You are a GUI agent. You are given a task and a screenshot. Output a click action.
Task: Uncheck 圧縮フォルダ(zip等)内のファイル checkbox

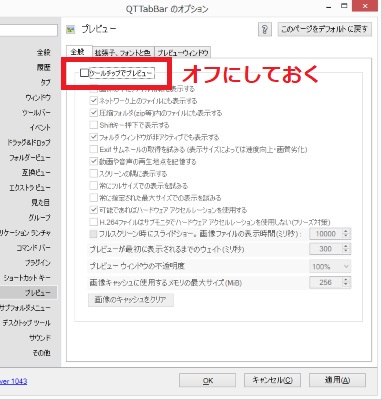click(93, 113)
